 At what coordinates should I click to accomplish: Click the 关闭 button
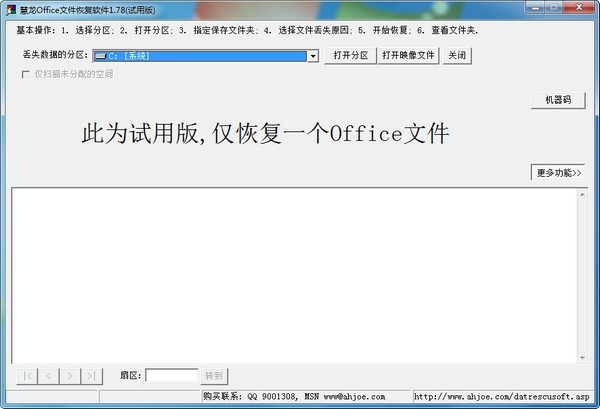coord(457,55)
